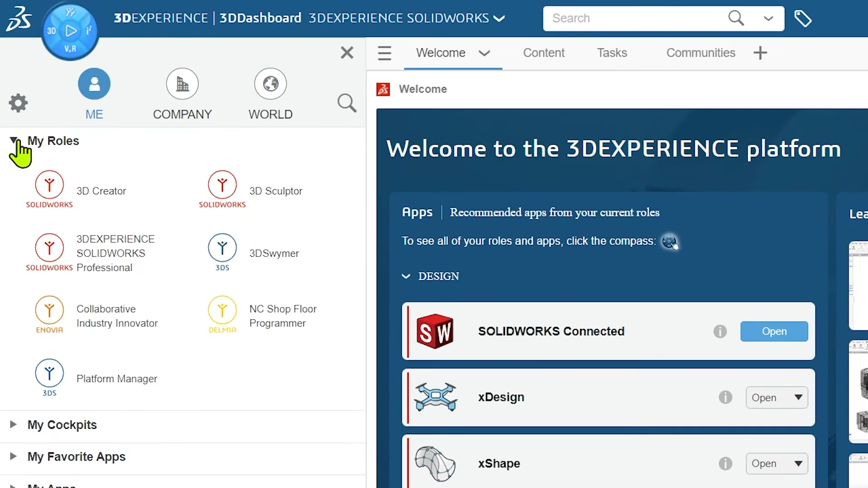Switch to the Communities tab

point(701,53)
